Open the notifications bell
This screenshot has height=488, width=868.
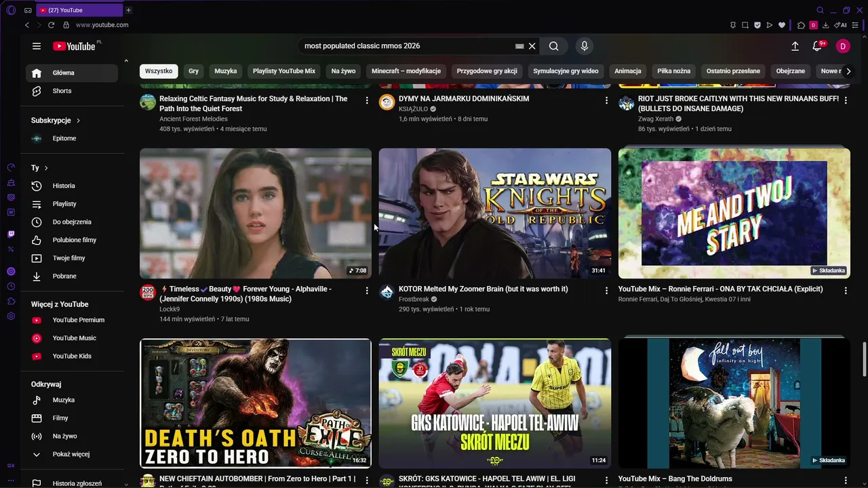817,46
